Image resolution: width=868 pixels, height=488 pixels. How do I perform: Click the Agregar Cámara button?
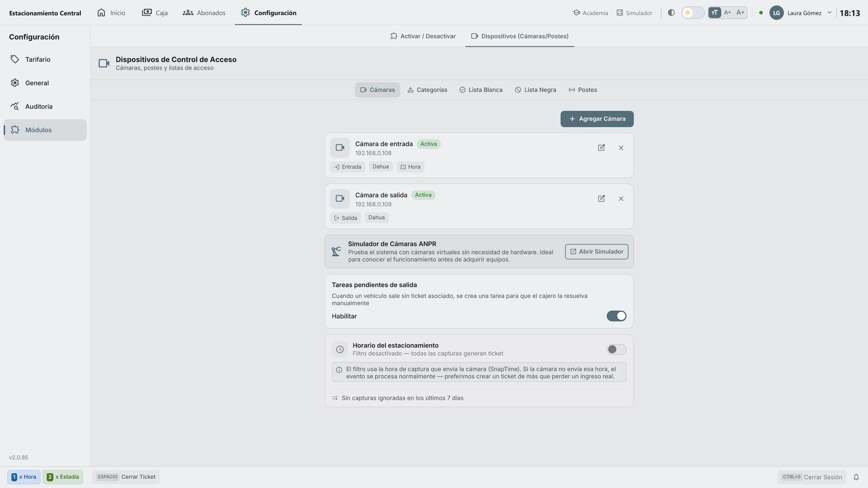point(597,119)
